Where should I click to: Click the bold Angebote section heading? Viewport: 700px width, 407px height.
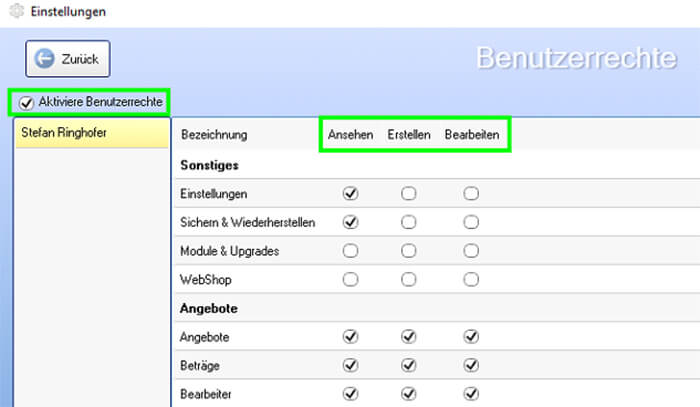click(208, 309)
